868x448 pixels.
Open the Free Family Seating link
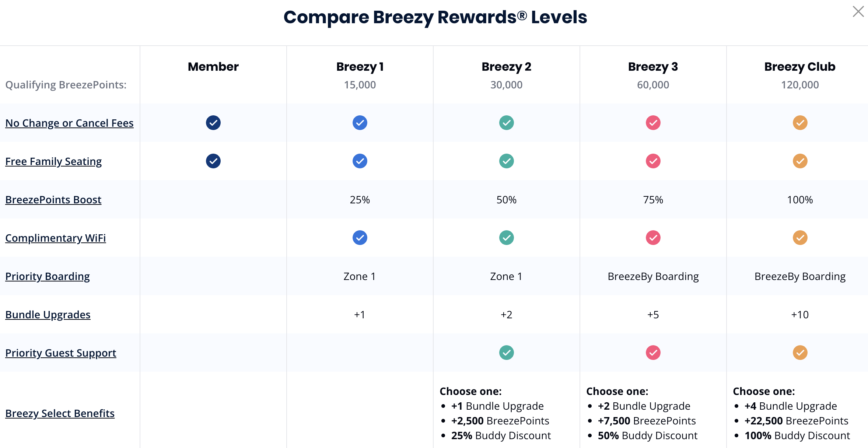pos(53,161)
